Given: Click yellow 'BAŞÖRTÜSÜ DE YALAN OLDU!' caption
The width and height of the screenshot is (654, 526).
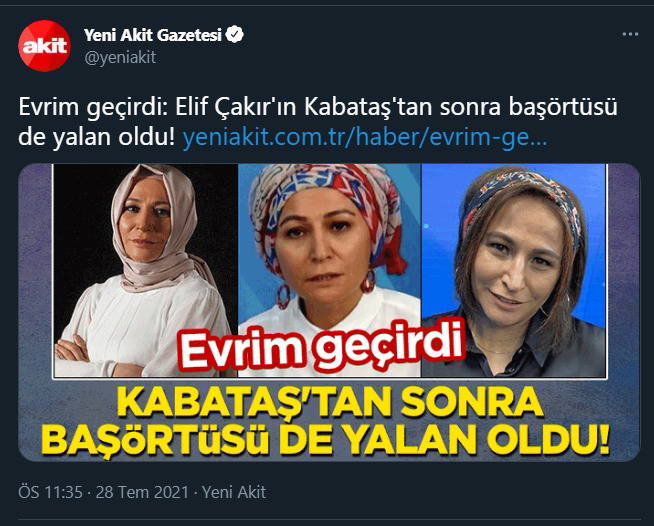Looking at the screenshot, I should pos(325,439).
